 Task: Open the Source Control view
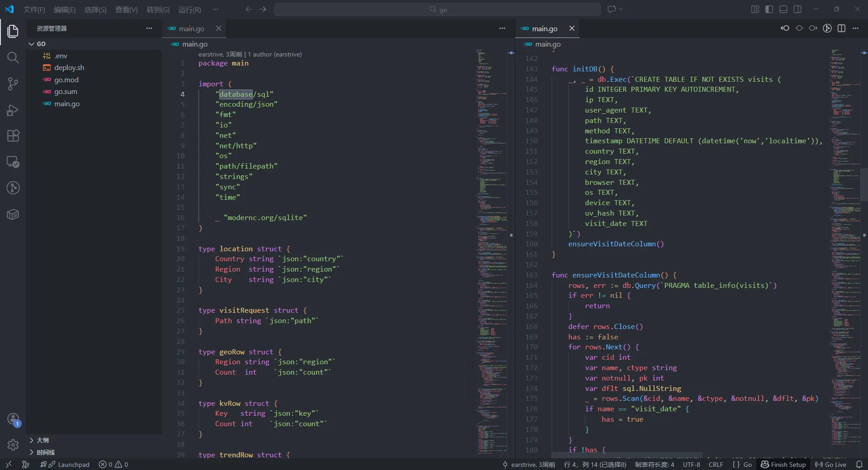(13, 84)
